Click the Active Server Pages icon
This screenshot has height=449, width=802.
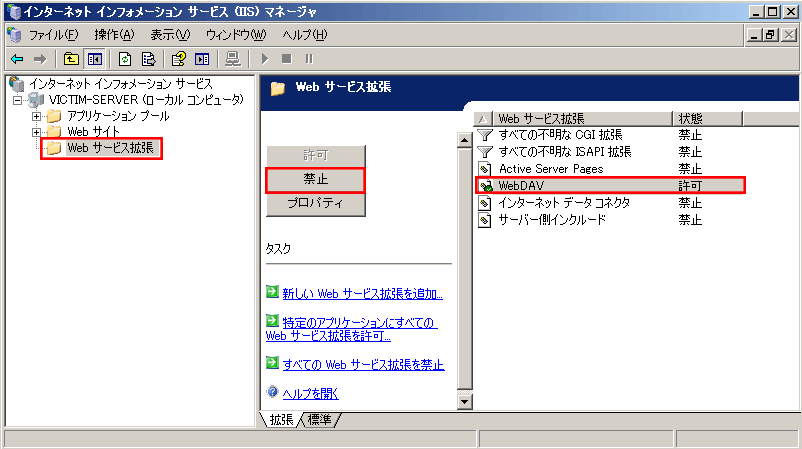pyautogui.click(x=484, y=169)
